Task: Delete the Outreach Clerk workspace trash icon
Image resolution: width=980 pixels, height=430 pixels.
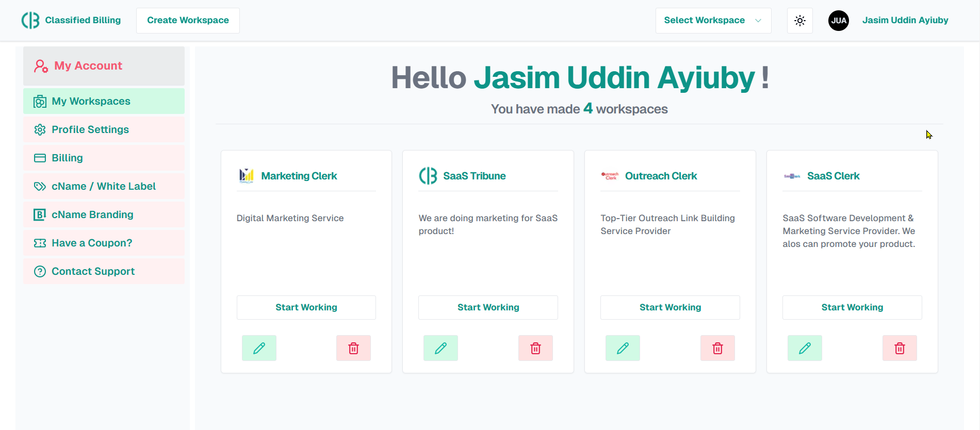Action: 717,348
